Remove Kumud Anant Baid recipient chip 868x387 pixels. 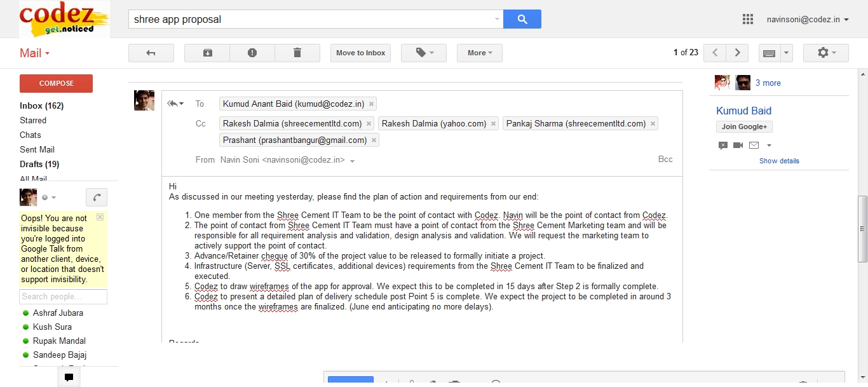[x=372, y=104]
